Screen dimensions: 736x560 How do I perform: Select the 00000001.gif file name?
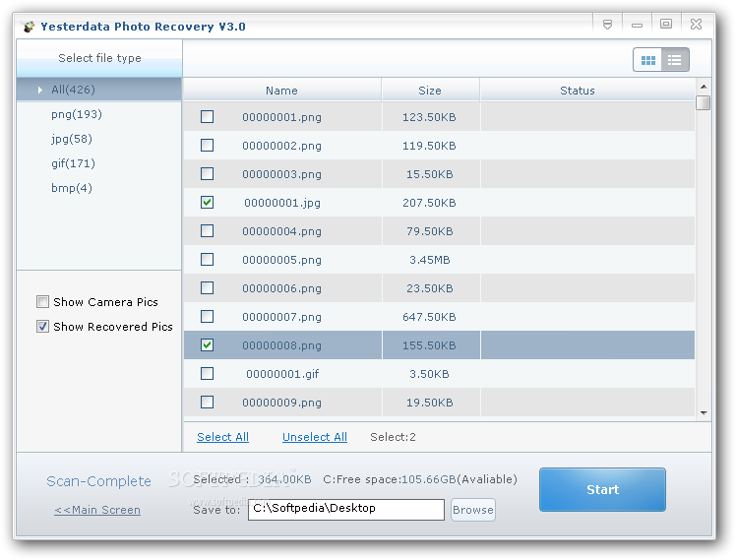point(282,374)
